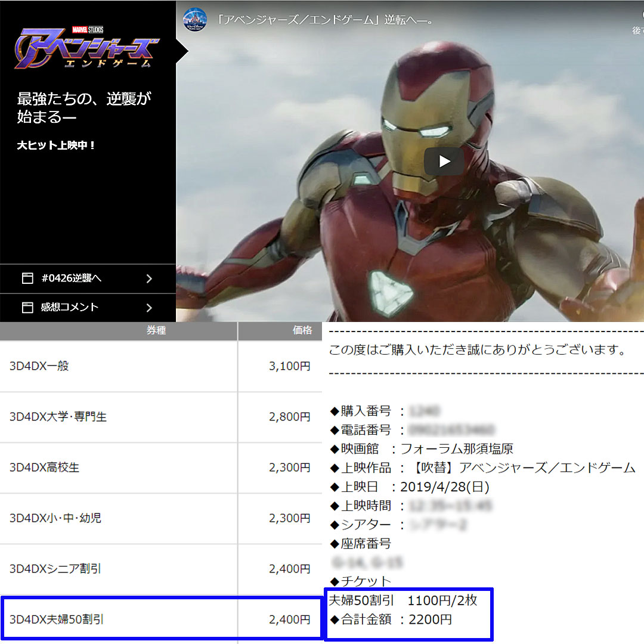Select the 3D4DX大学・専門生 ticket row
Image resolution: width=644 pixels, height=644 pixels.
[160, 417]
